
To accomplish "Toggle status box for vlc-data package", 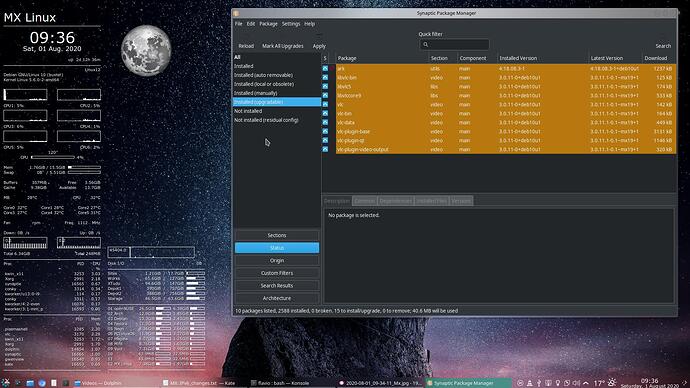I will tap(325, 122).
